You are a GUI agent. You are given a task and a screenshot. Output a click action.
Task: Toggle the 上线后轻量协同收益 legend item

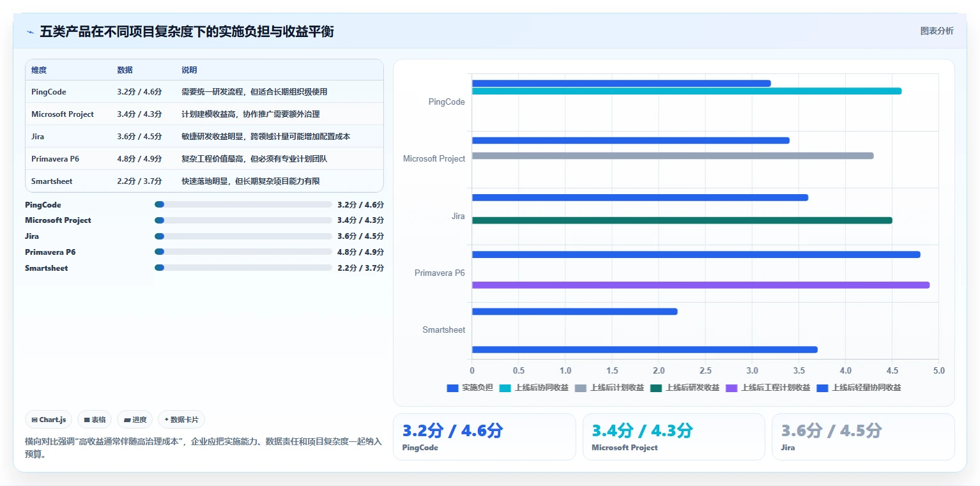click(x=859, y=388)
